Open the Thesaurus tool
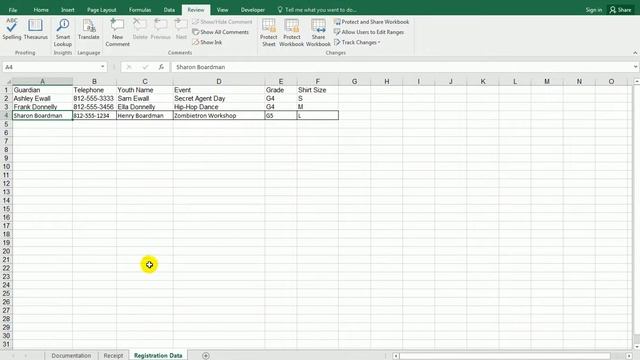 36,29
